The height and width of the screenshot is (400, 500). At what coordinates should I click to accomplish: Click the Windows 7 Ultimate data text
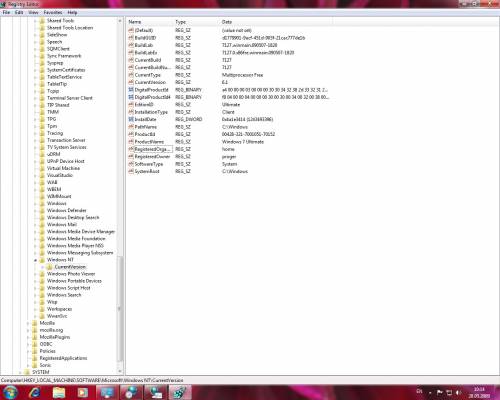243,142
